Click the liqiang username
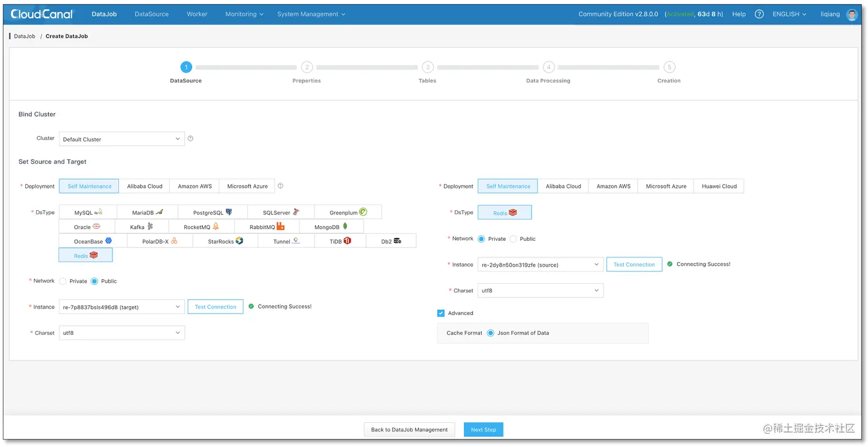Viewport: 868px width, 447px height. [x=830, y=14]
